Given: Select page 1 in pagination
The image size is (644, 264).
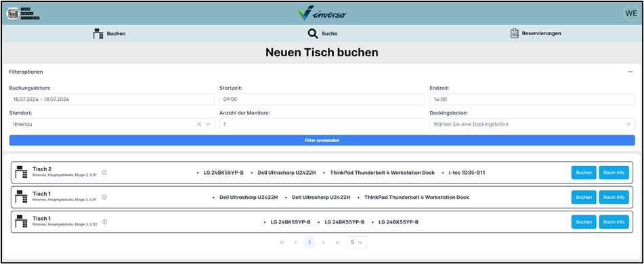Looking at the screenshot, I should pos(309,242).
